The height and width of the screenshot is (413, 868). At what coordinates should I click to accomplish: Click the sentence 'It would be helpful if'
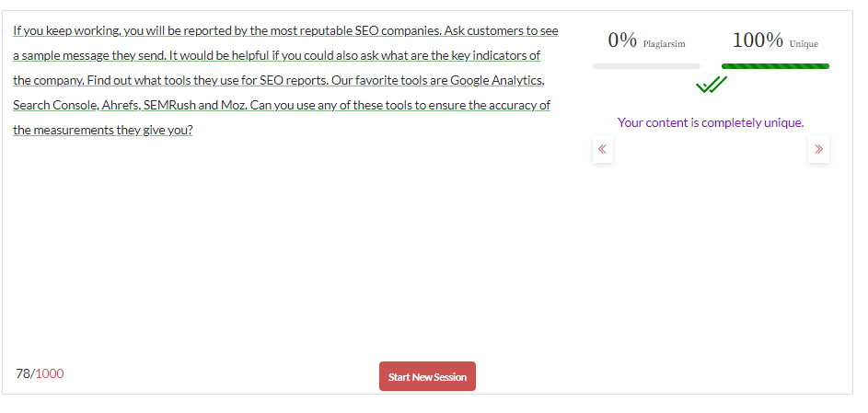[x=354, y=56]
